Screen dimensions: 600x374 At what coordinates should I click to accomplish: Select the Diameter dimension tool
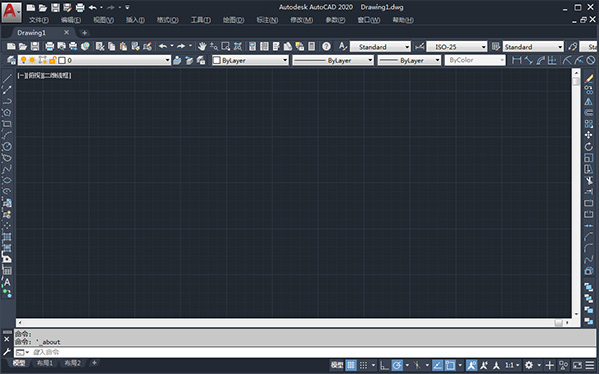[x=591, y=60]
